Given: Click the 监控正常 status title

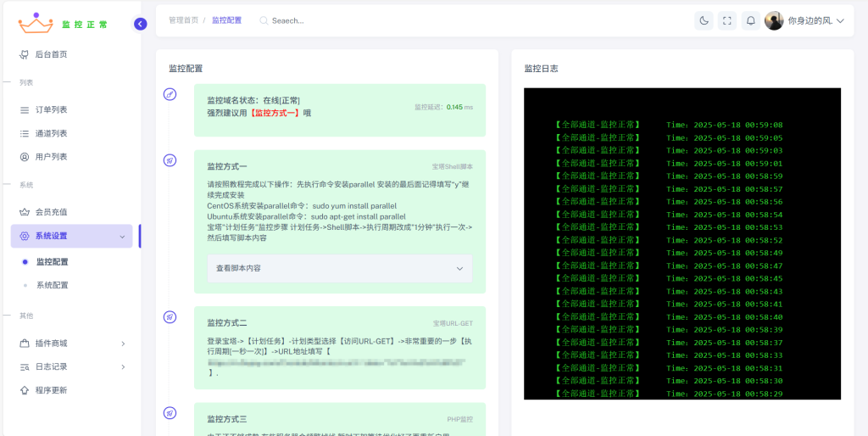Looking at the screenshot, I should pyautogui.click(x=85, y=25).
